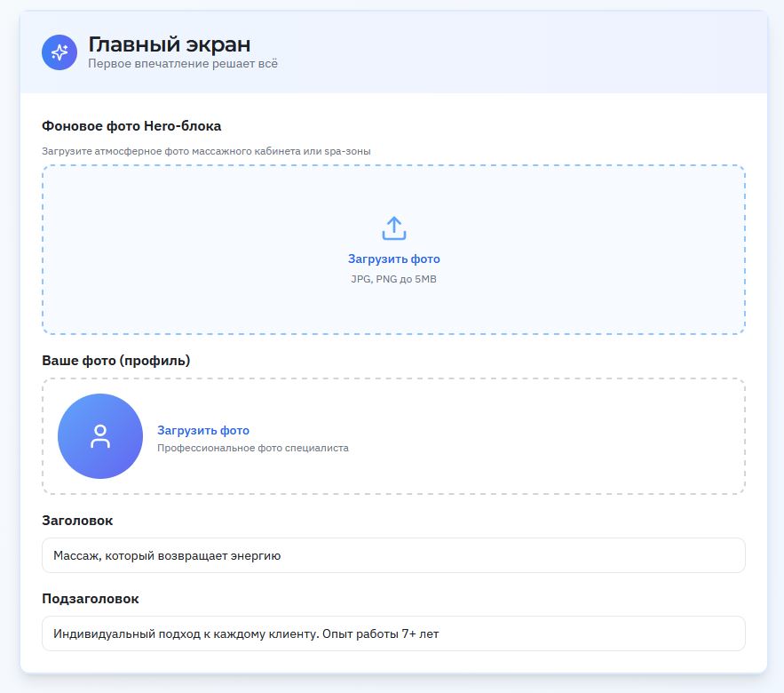
Task: Click the Фоновое фото Hero-блока label
Action: click(x=131, y=126)
